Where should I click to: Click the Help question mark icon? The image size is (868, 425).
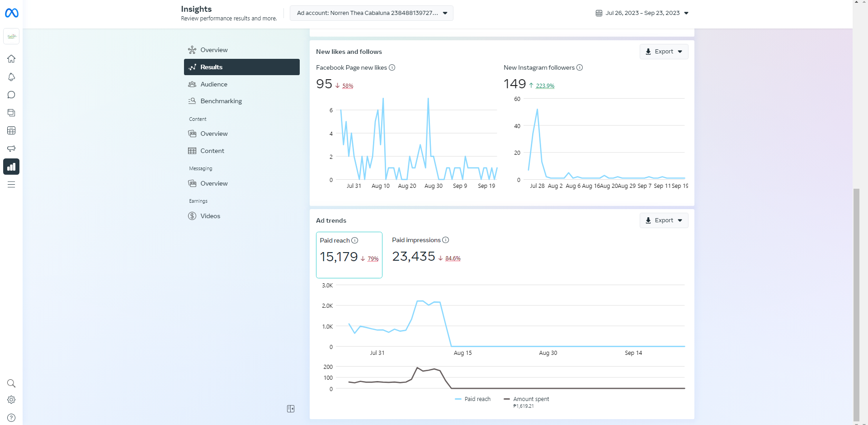[11, 418]
